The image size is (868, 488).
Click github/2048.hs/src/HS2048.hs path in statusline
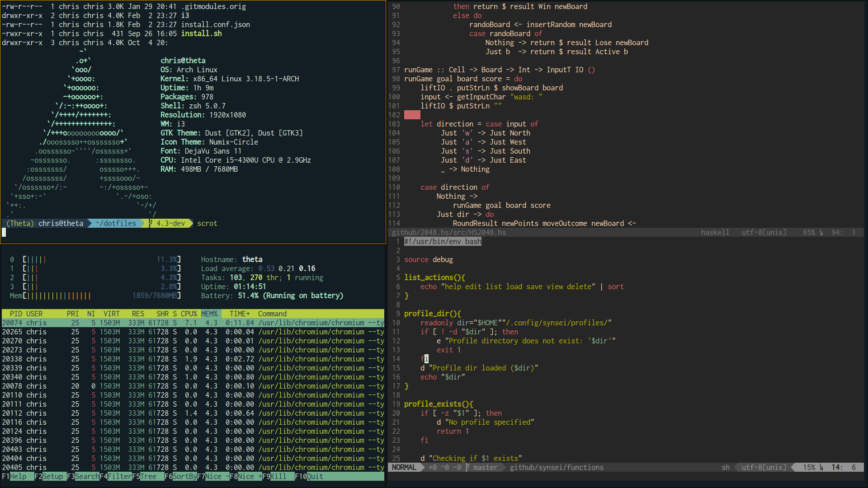click(x=449, y=232)
